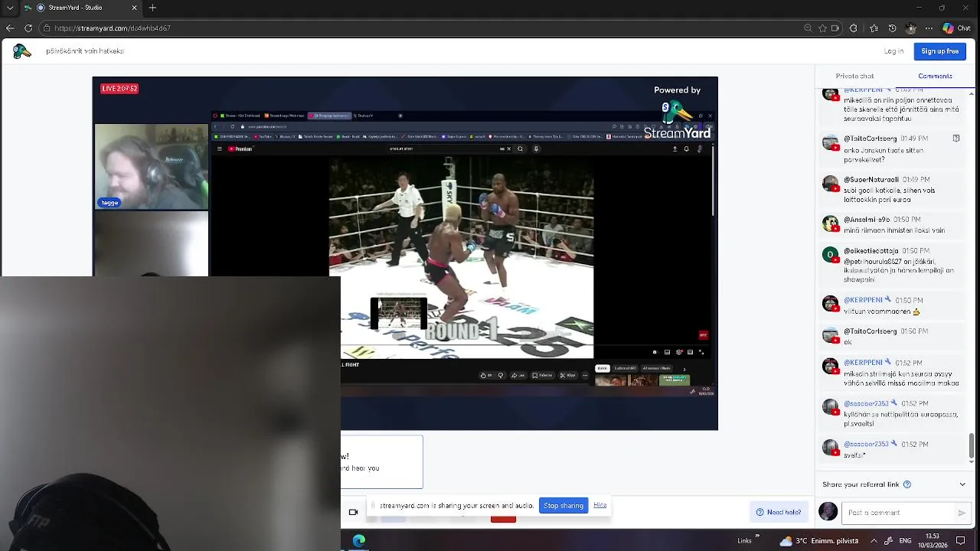Image resolution: width=980 pixels, height=551 pixels.
Task: Click the next chips arrow in shared YouTube
Action: (x=684, y=369)
